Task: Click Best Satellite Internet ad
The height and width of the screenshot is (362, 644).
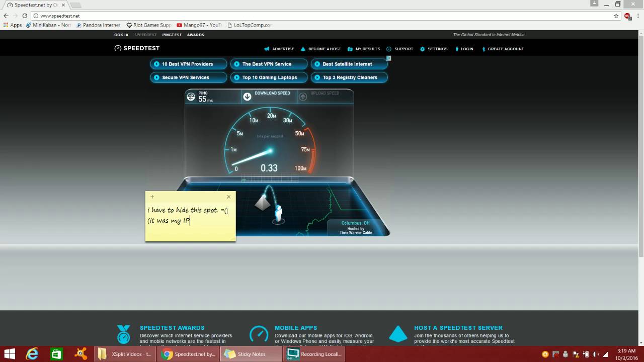Action: click(x=349, y=64)
